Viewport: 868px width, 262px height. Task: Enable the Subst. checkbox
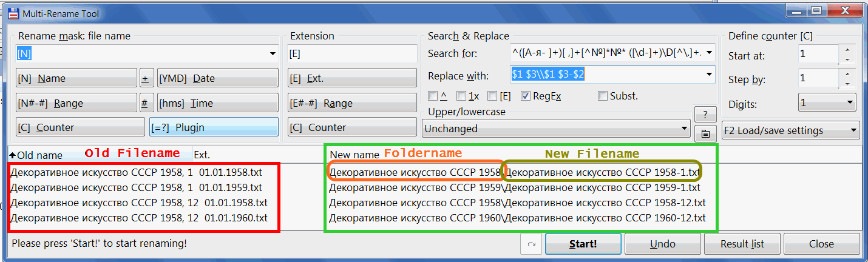coord(603,96)
